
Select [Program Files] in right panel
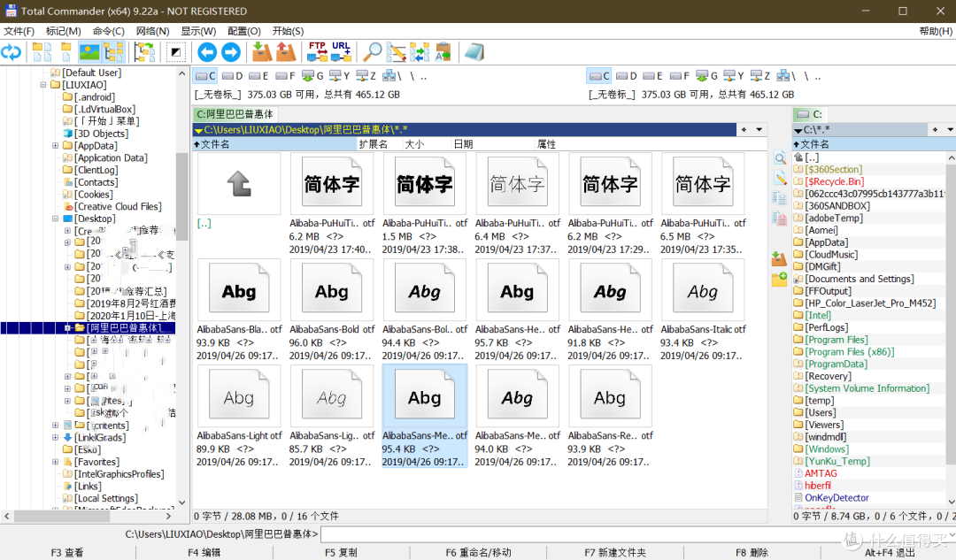pos(836,340)
